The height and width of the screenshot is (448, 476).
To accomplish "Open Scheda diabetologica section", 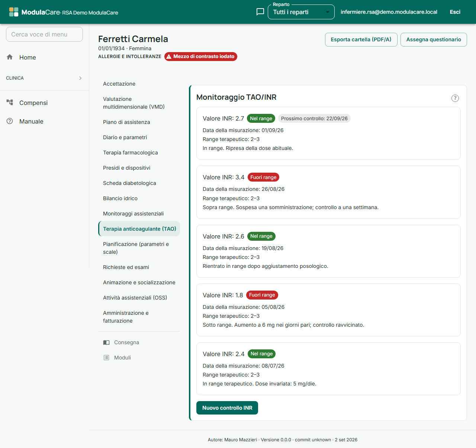I will point(129,183).
